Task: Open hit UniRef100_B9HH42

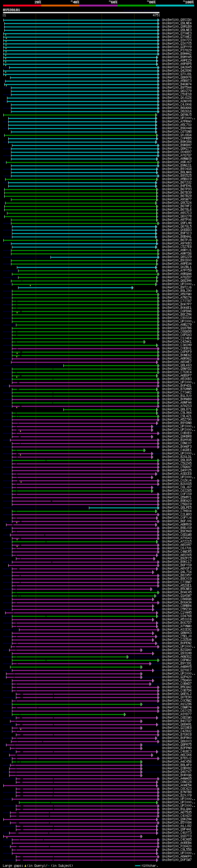Action: pyautogui.click(x=177, y=54)
